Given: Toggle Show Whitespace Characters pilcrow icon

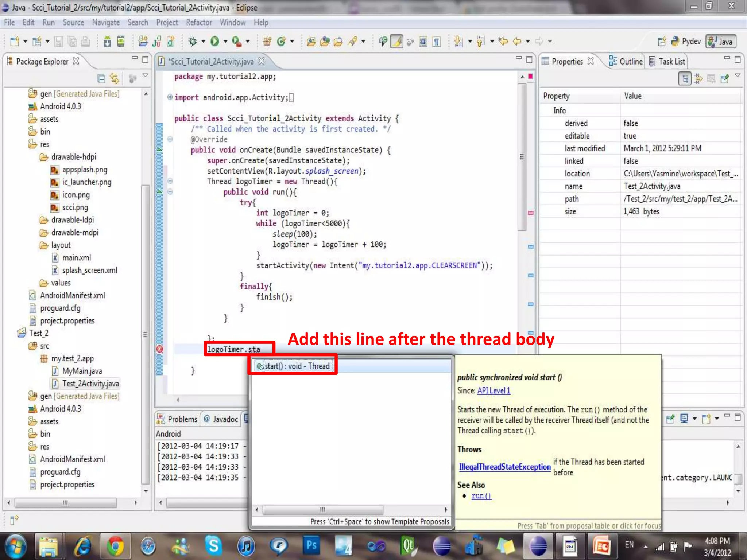Looking at the screenshot, I should [x=437, y=42].
